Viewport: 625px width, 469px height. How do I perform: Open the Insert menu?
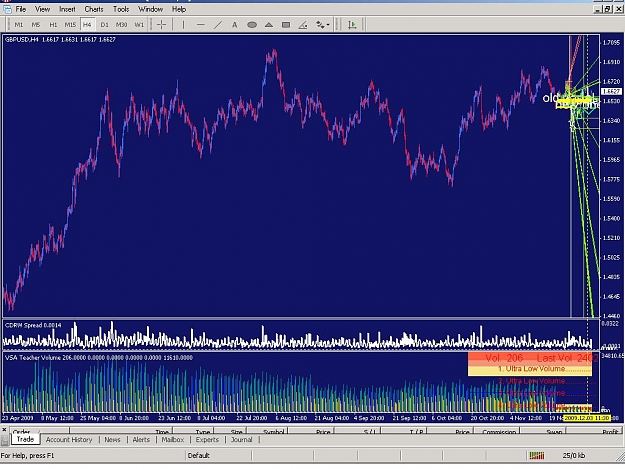click(67, 9)
